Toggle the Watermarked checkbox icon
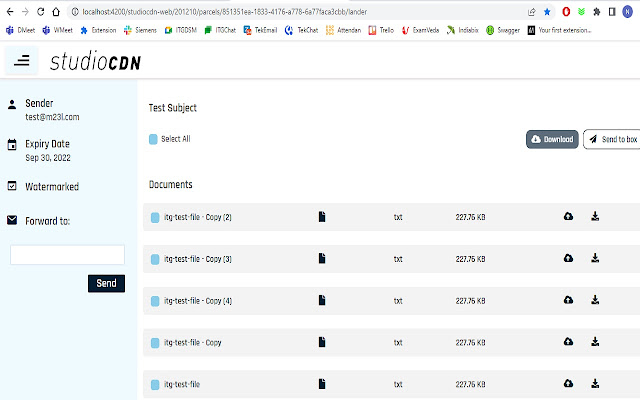640x400 pixels. coord(12,186)
